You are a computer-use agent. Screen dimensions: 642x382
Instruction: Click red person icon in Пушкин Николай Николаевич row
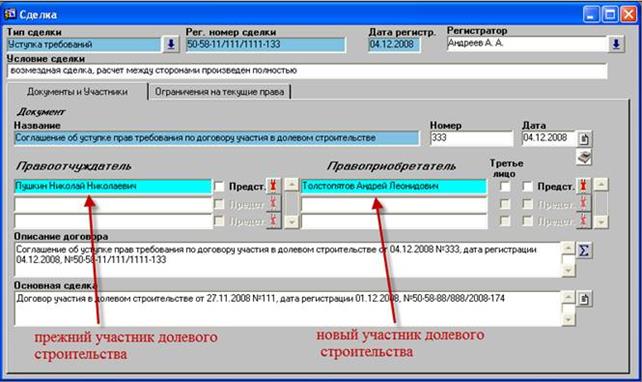tap(274, 186)
